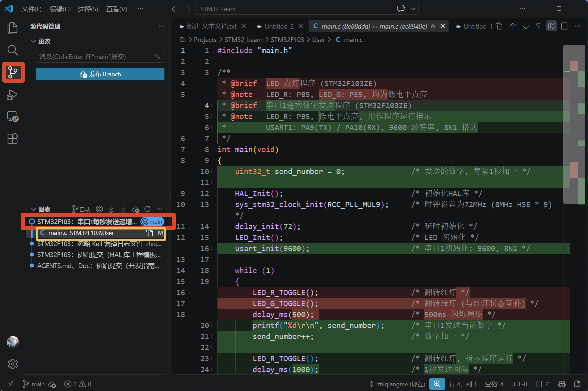Open Source Control view in activity bar
Image resolution: width=588 pixels, height=391 pixels.
pos(13,72)
